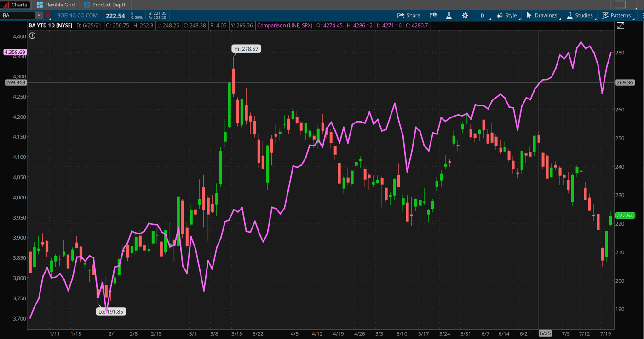This screenshot has width=644, height=339.
Task: Click the 269.36 crosshair label on right axis
Action: click(625, 82)
